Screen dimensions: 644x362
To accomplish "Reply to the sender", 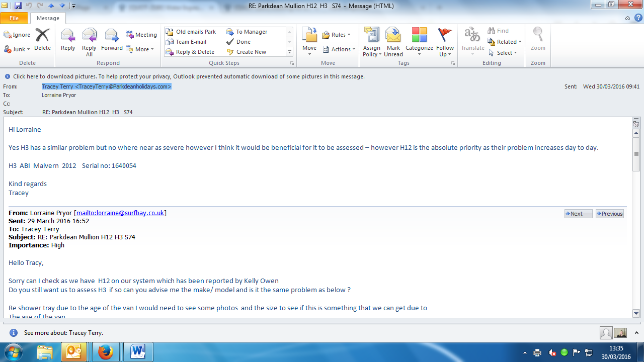I will click(68, 40).
